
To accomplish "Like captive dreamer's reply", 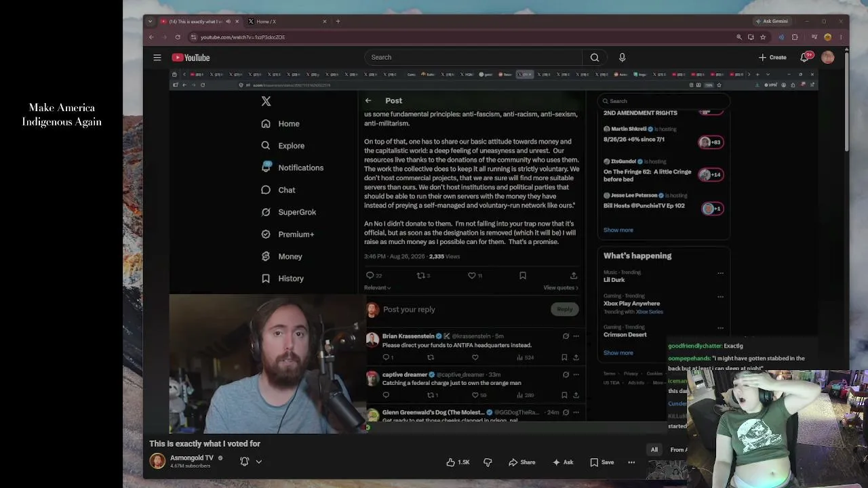I will point(475,394).
